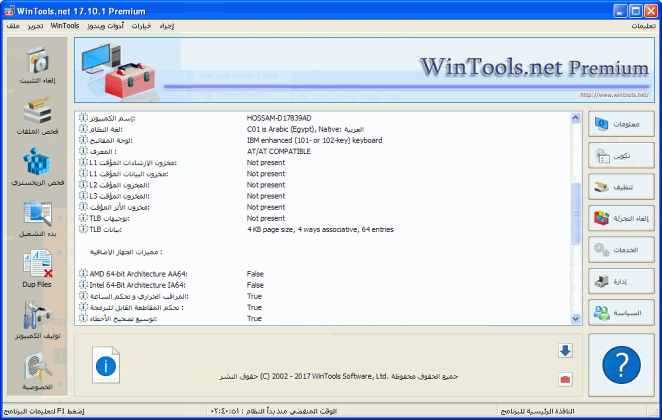This screenshot has width=662, height=420.
Task: Select the 'C01 is Arabic (Egypt)' language value
Action: [305, 129]
